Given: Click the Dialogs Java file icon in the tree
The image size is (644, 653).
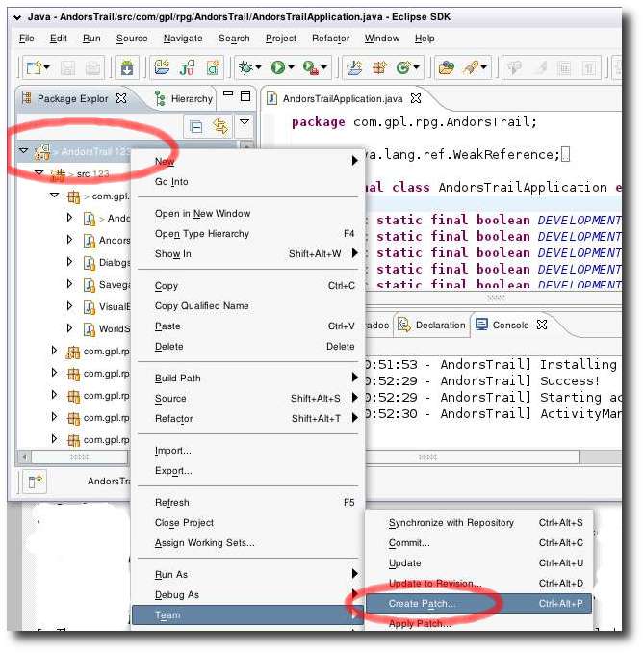Looking at the screenshot, I should [90, 263].
